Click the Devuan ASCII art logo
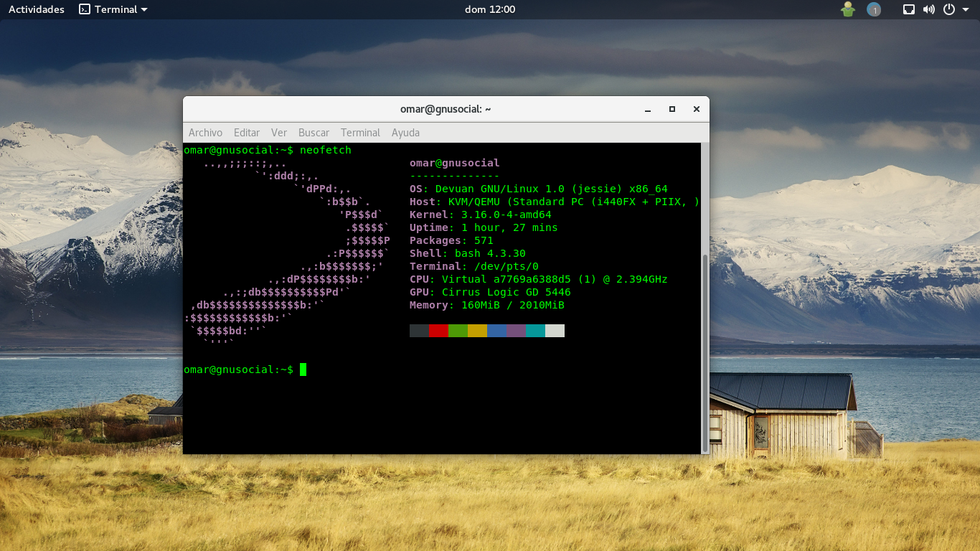 click(287, 253)
